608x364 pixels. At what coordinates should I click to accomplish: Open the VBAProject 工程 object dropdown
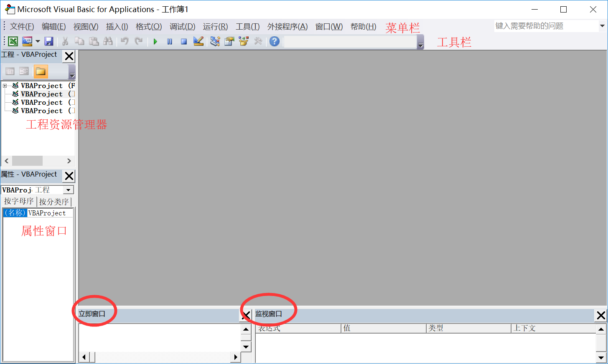tap(68, 190)
